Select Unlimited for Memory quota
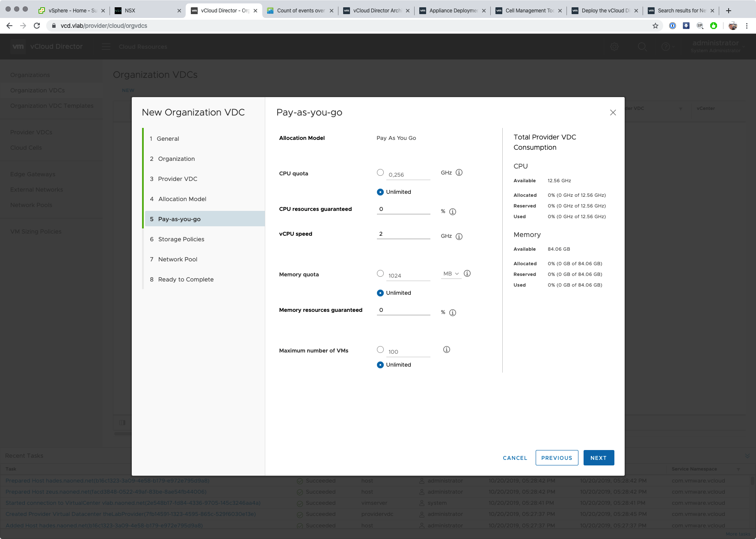Image resolution: width=756 pixels, height=539 pixels. (380, 293)
